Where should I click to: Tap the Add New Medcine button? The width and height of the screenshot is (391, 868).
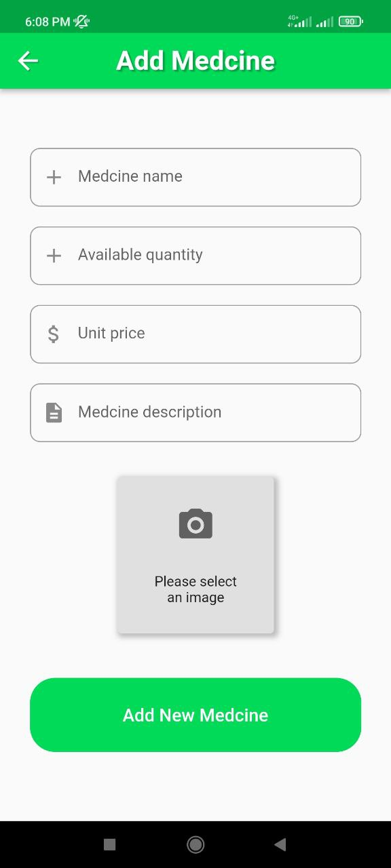click(x=195, y=715)
